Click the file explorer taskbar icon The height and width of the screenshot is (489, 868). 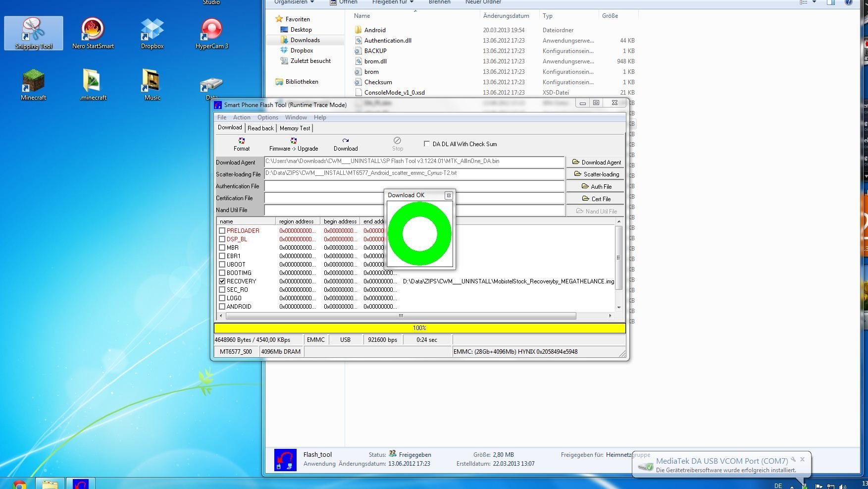pos(50,484)
